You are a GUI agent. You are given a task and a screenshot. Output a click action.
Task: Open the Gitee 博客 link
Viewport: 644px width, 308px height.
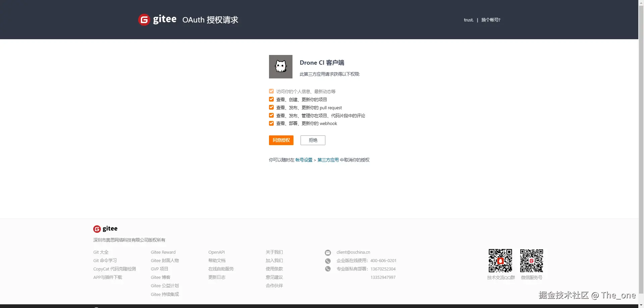161,278
